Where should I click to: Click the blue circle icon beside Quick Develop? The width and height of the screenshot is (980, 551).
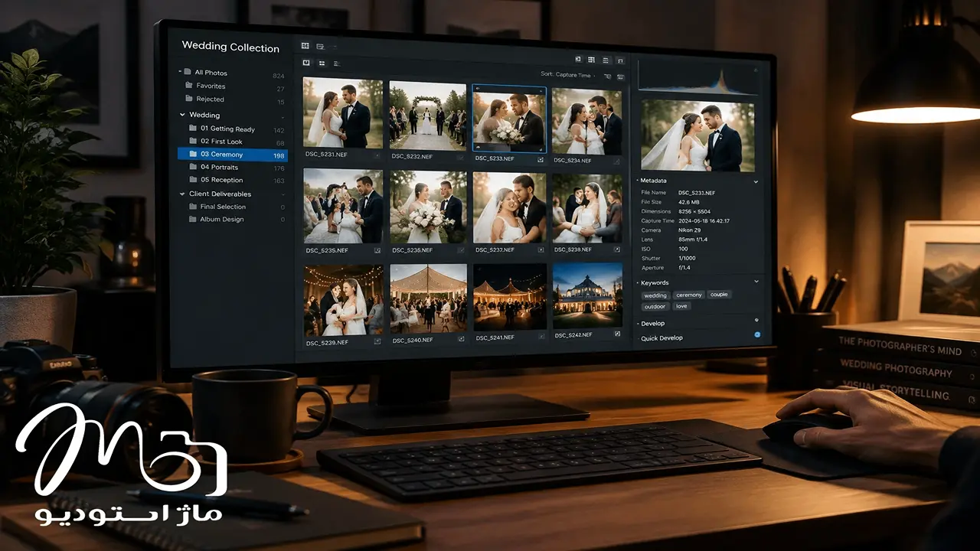coord(757,334)
